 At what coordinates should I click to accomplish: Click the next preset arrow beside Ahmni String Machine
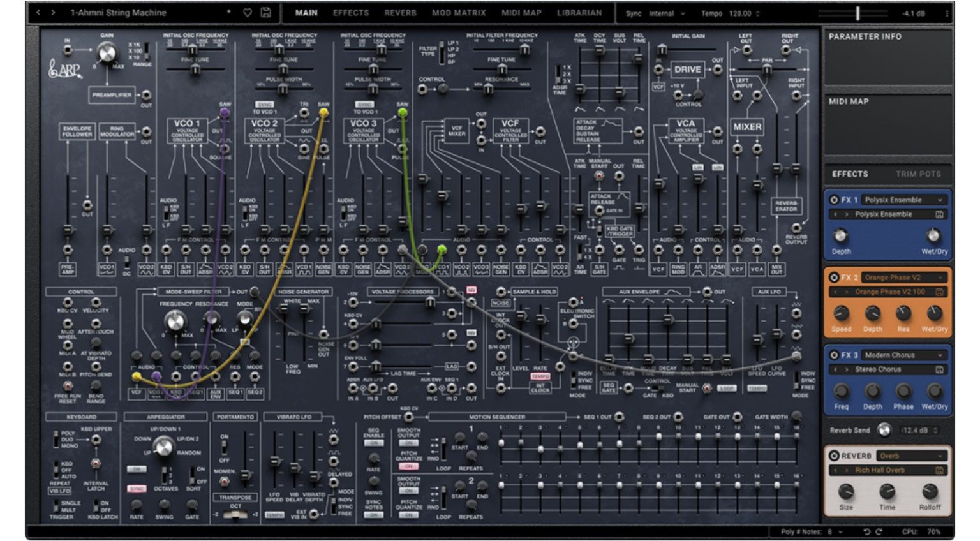pyautogui.click(x=53, y=12)
